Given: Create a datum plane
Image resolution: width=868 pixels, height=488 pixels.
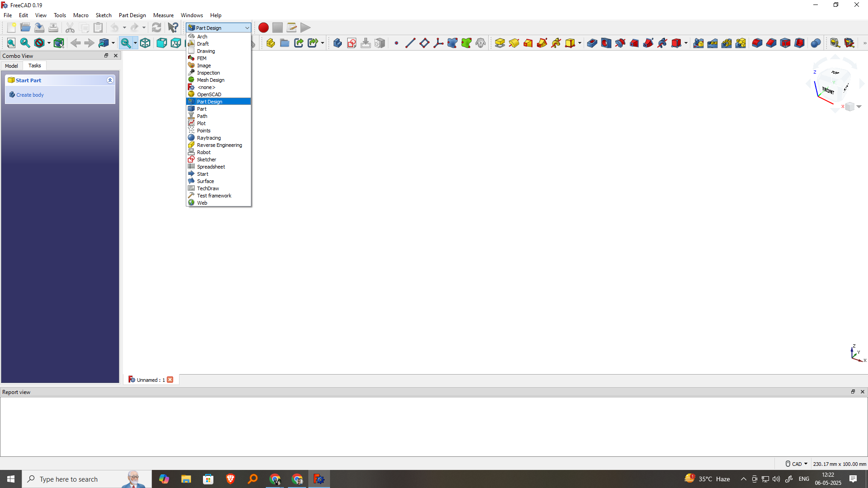Looking at the screenshot, I should coord(425,43).
